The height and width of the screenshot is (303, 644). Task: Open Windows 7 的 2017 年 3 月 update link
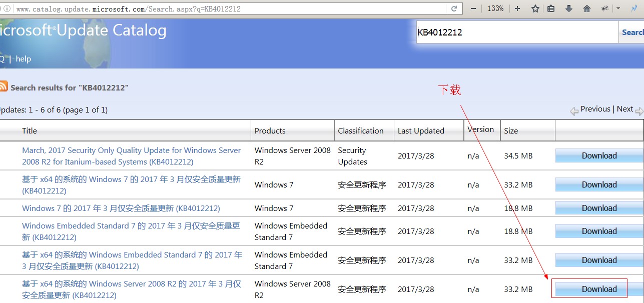(121, 208)
